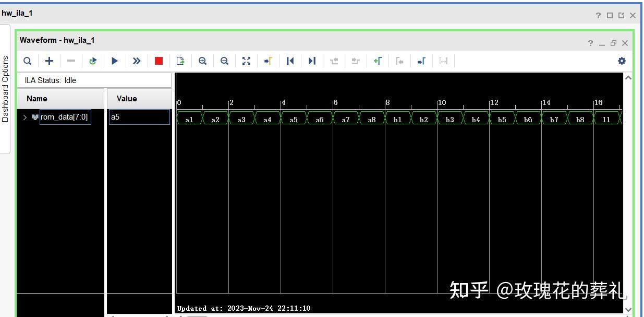Image resolution: width=644 pixels, height=317 pixels.
Task: Run trigger for this ILA core
Action: (115, 61)
